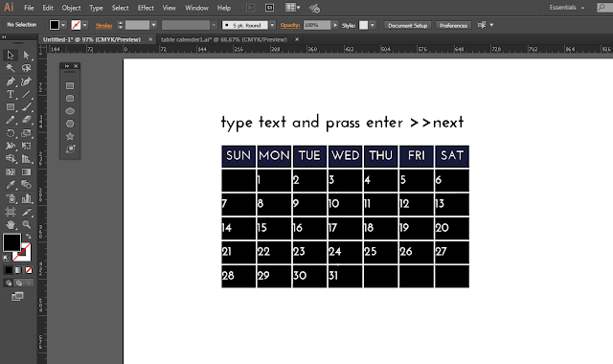613x364 pixels.
Task: Switch to table calender1.ai tab
Action: pyautogui.click(x=224, y=39)
